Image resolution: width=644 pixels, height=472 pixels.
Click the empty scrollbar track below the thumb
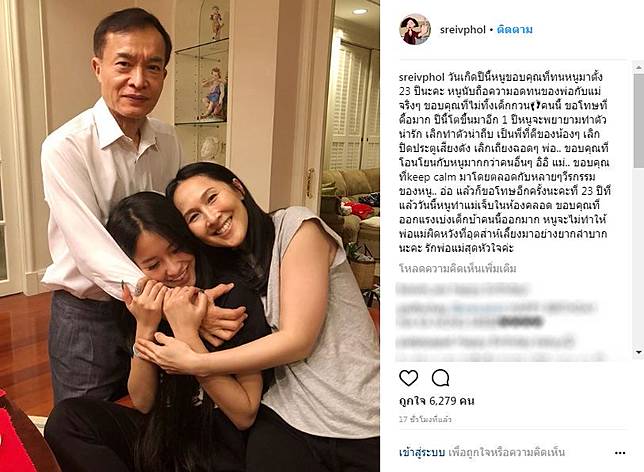[x=639, y=258]
